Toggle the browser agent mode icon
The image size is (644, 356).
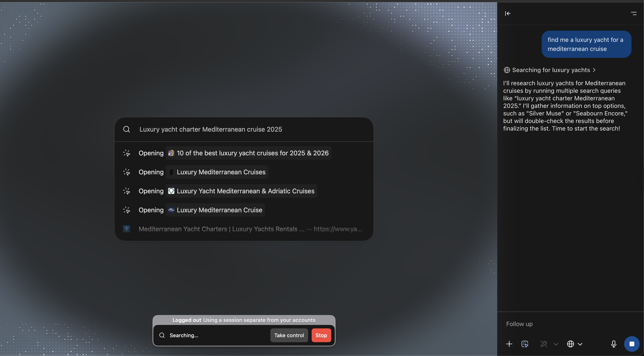tap(525, 344)
